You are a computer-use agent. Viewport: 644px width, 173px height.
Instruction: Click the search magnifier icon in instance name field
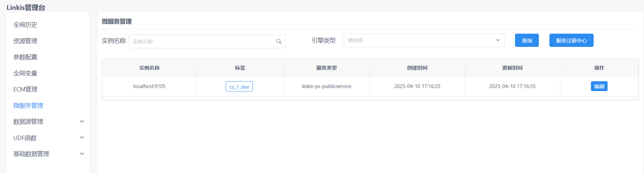278,41
